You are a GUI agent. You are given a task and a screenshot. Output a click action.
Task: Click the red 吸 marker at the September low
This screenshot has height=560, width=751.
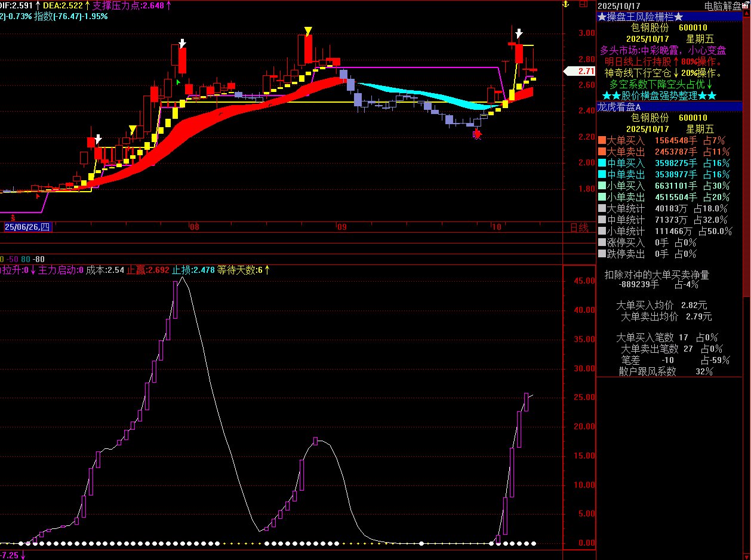coord(476,134)
